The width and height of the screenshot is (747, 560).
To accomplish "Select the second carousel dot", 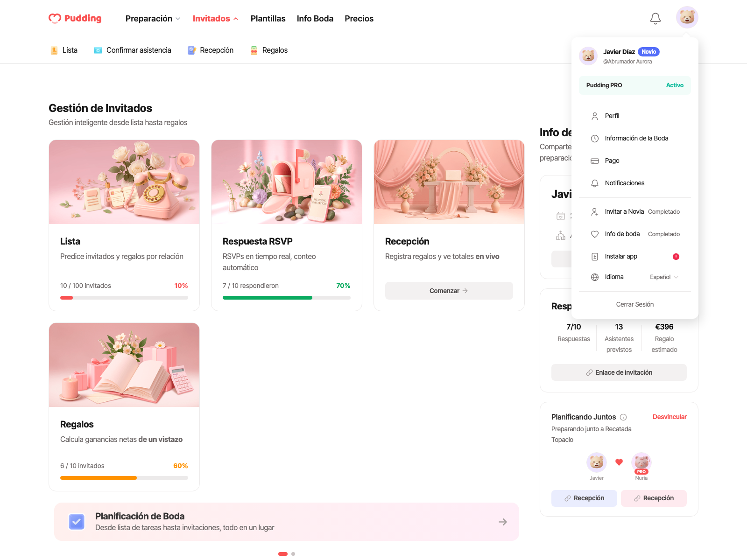I will (293, 554).
